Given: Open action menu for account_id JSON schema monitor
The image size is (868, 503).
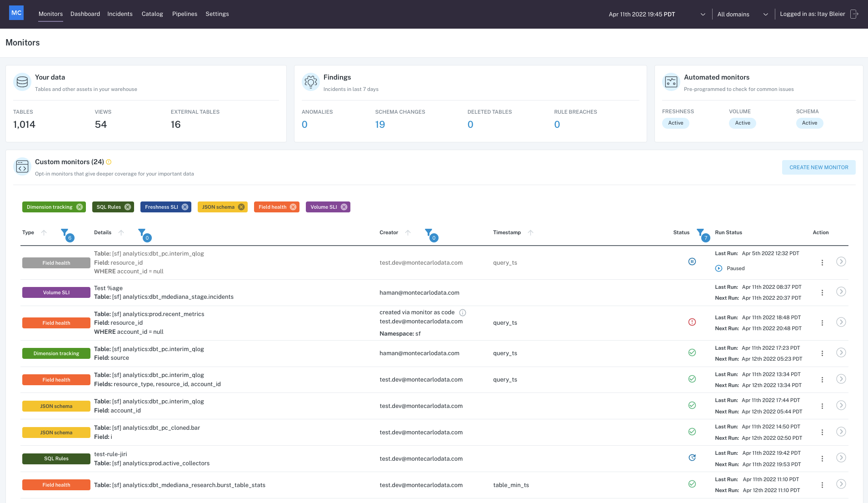Looking at the screenshot, I should [822, 406].
